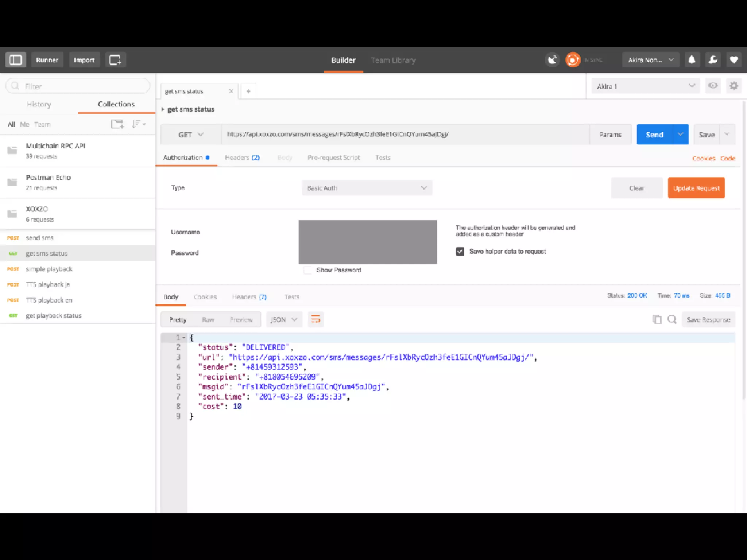Copy response with the copy icon
The height and width of the screenshot is (560, 747).
(x=657, y=320)
